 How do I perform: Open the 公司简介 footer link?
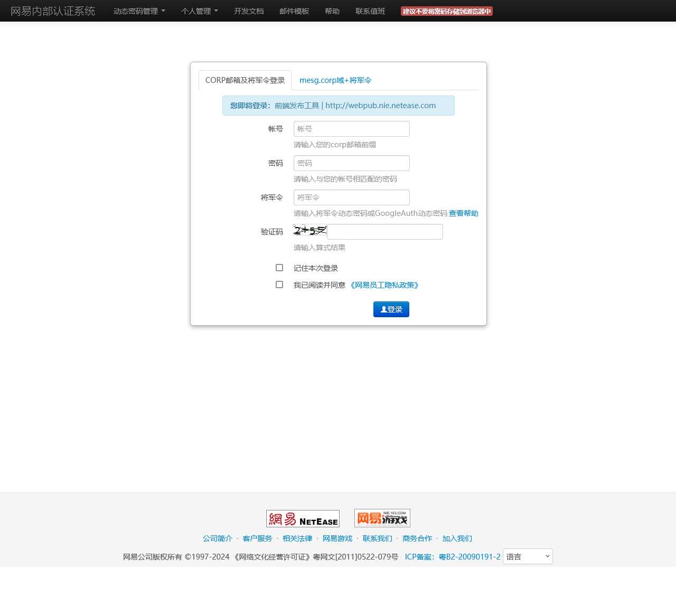click(x=218, y=538)
